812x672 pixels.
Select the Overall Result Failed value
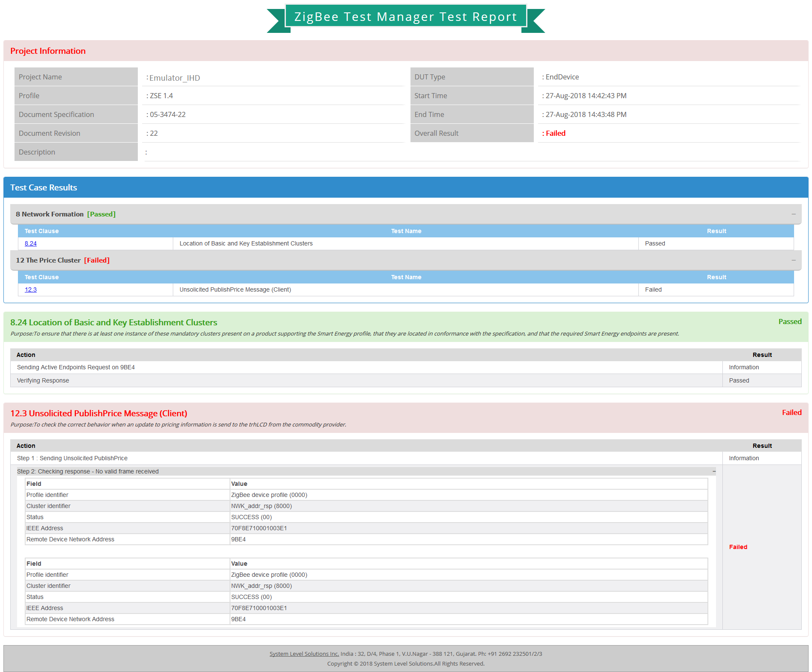click(x=556, y=133)
